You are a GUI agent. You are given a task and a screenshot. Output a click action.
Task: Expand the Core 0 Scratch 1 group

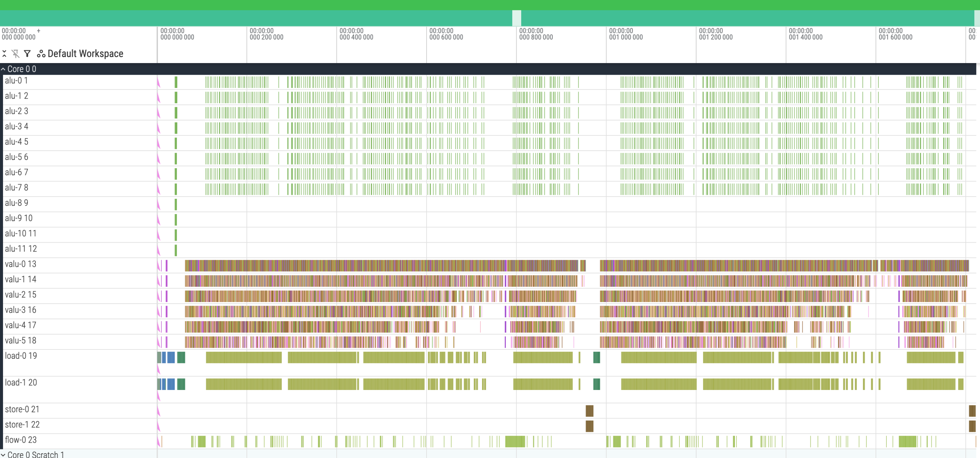point(3,454)
